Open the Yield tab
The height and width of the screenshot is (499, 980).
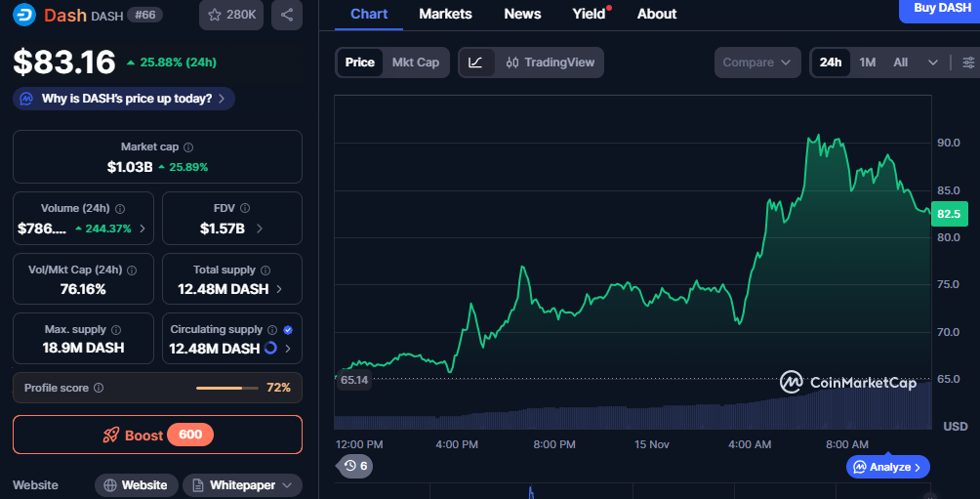pyautogui.click(x=589, y=14)
